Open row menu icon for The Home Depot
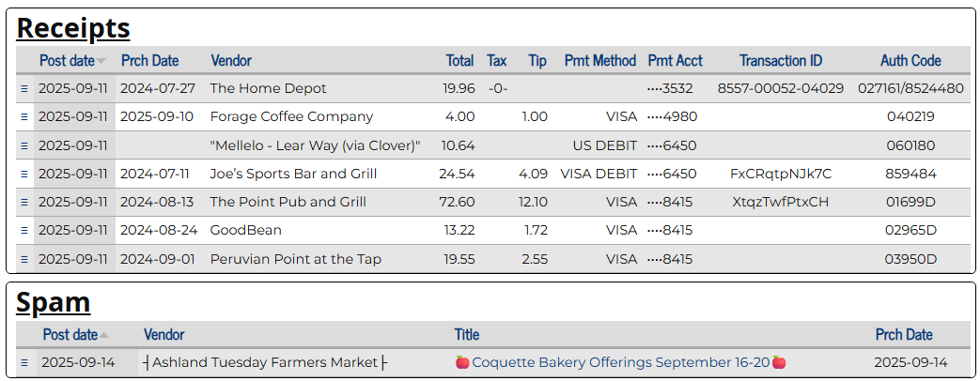 [24, 88]
